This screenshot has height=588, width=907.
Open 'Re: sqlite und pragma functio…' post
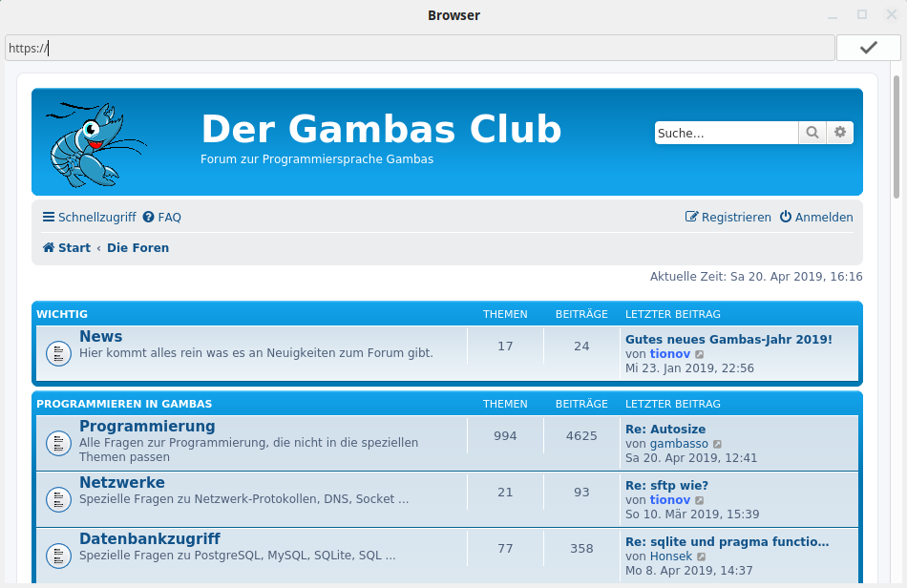click(728, 542)
